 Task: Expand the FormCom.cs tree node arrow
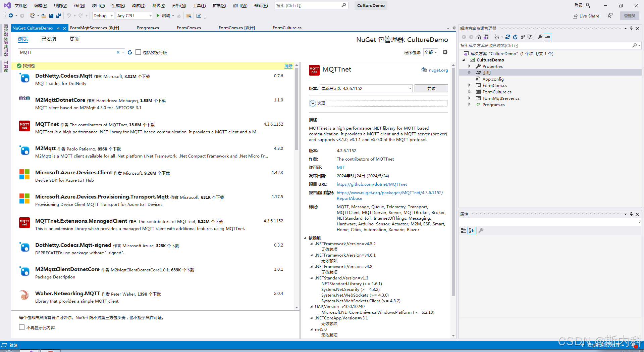[x=469, y=86]
